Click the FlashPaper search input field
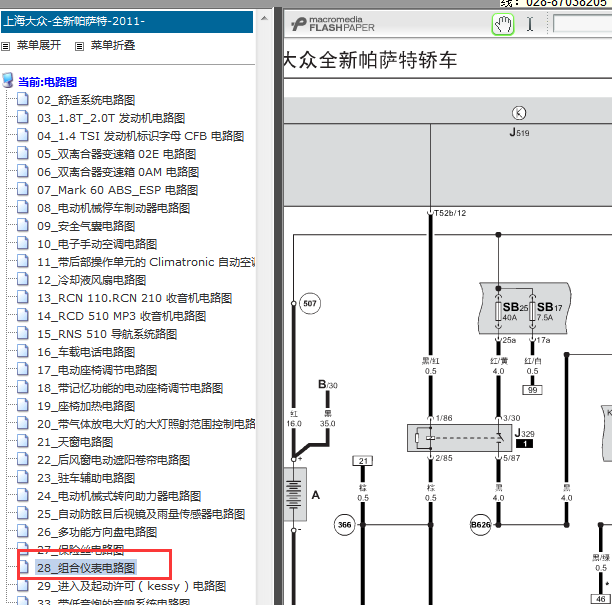This screenshot has width=612, height=605. coord(582,24)
